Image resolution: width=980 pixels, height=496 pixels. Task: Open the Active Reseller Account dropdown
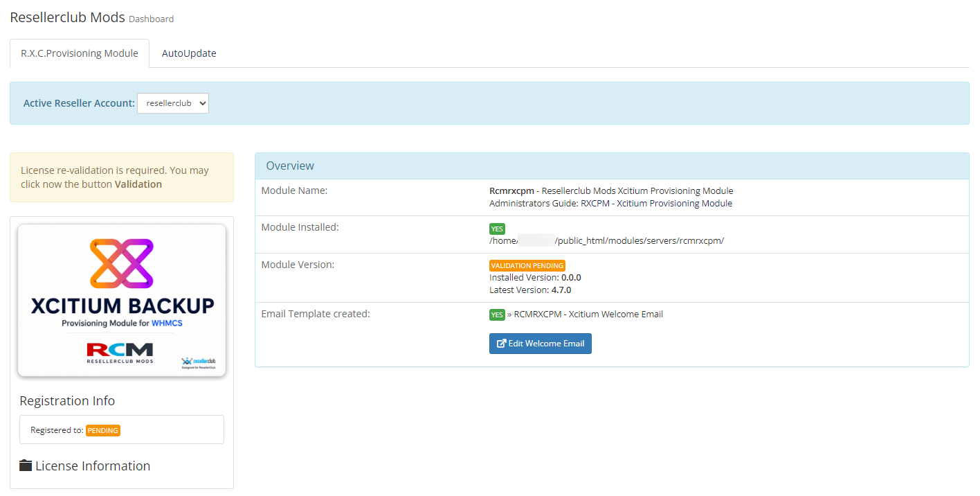click(x=173, y=103)
